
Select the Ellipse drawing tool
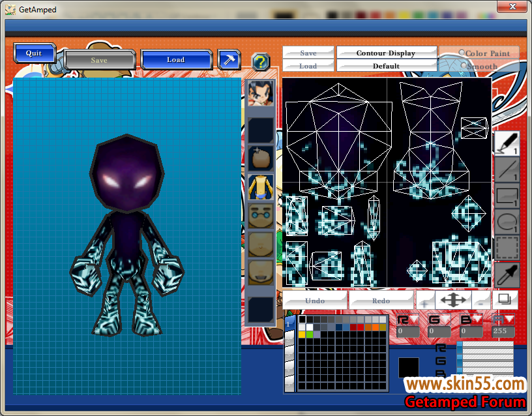pyautogui.click(x=507, y=222)
